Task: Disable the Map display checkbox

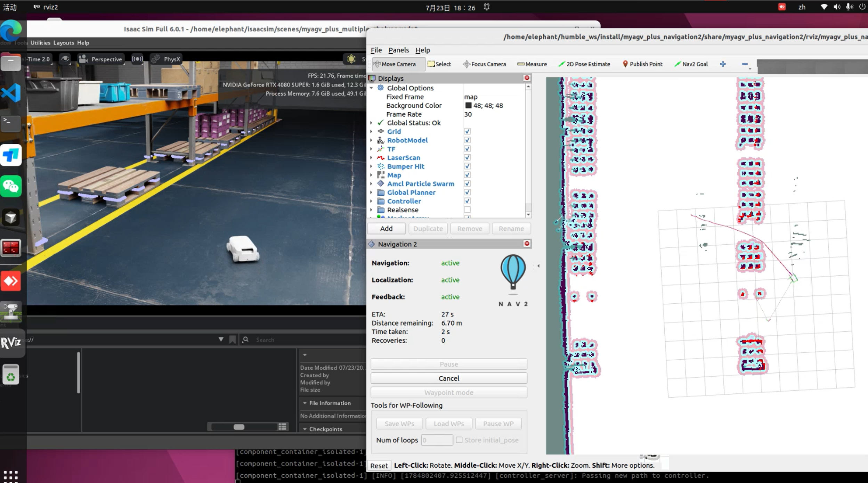Action: (x=467, y=175)
